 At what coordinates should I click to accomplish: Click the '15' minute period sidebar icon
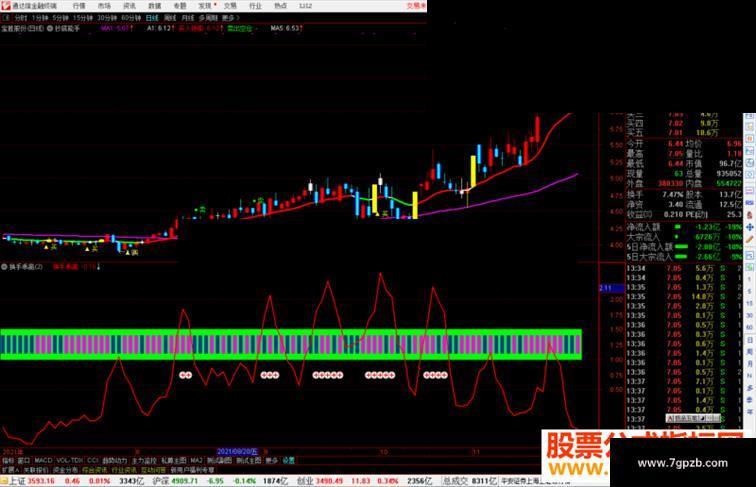point(749,303)
